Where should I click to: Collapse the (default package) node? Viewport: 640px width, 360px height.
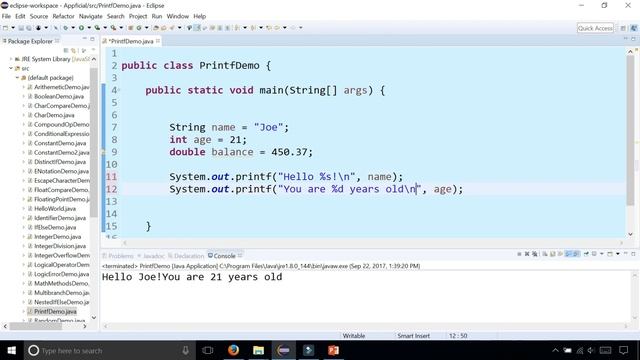[x=17, y=78]
